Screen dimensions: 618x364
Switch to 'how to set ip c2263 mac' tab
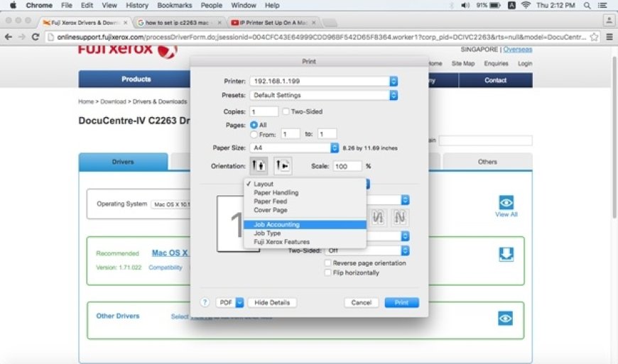178,23
